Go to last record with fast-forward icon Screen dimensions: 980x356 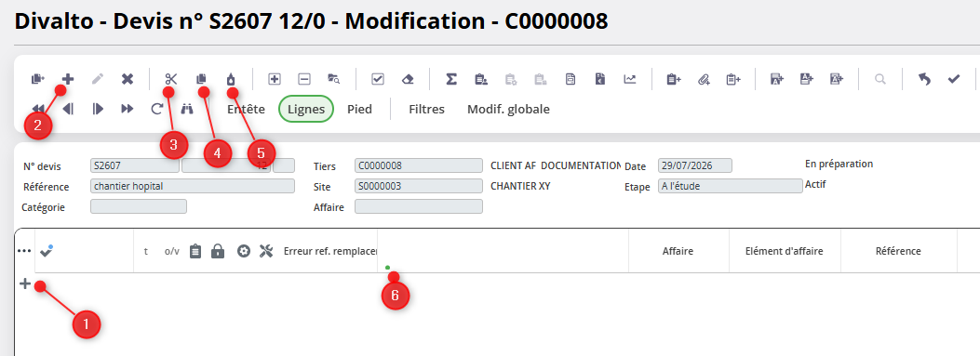pyautogui.click(x=128, y=109)
